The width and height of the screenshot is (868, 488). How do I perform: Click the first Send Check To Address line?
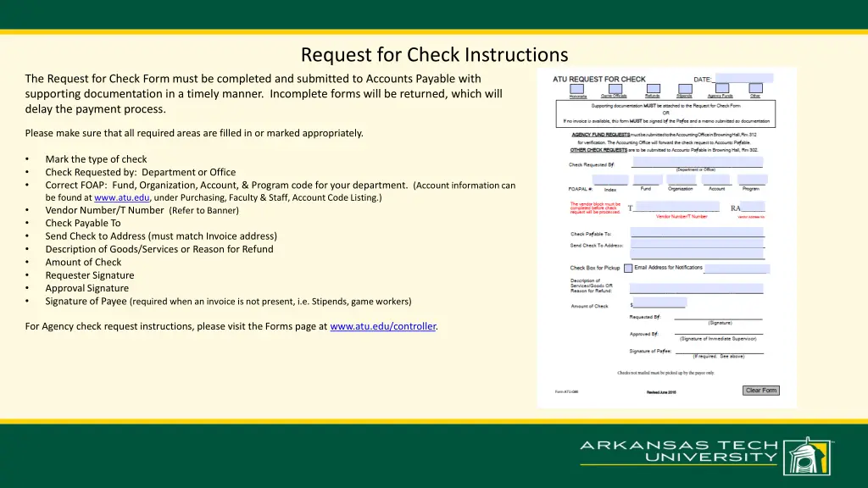pyautogui.click(x=697, y=243)
